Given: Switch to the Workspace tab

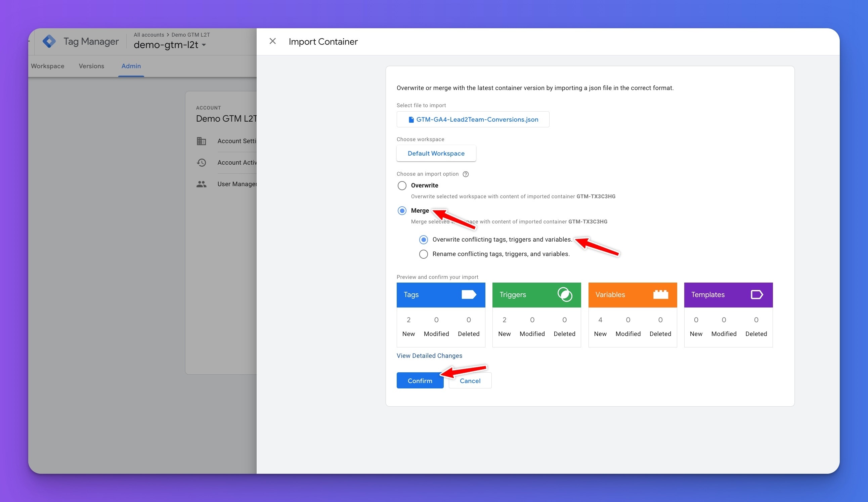Looking at the screenshot, I should [x=48, y=66].
